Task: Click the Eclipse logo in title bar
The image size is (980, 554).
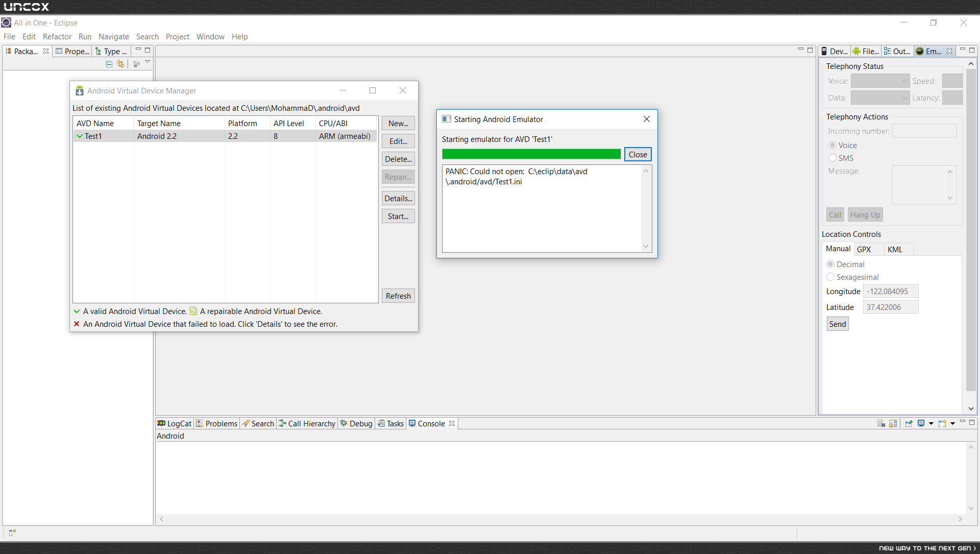Action: click(x=6, y=22)
